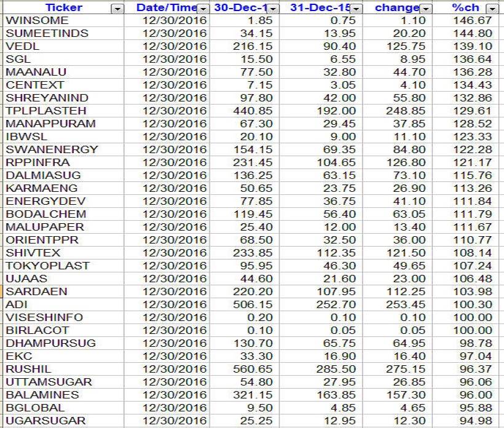Select the IBWSL ticker cell
This screenshot has height=428, width=504.
tap(63, 137)
